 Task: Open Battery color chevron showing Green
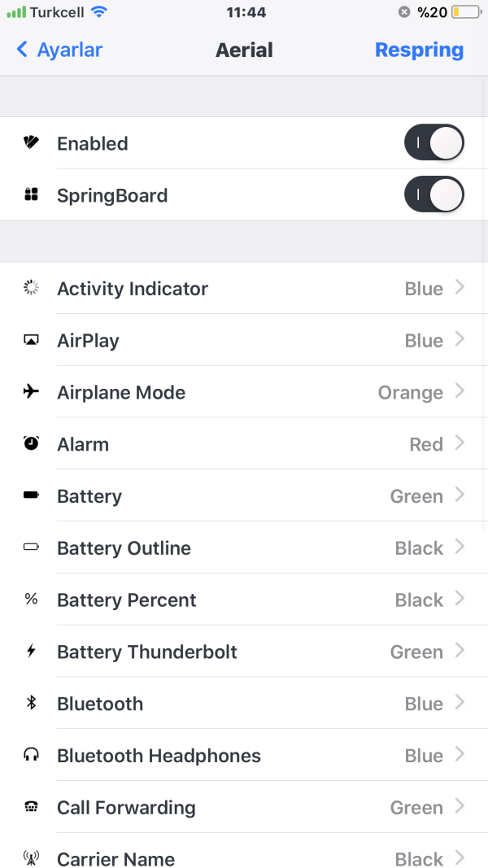point(460,495)
